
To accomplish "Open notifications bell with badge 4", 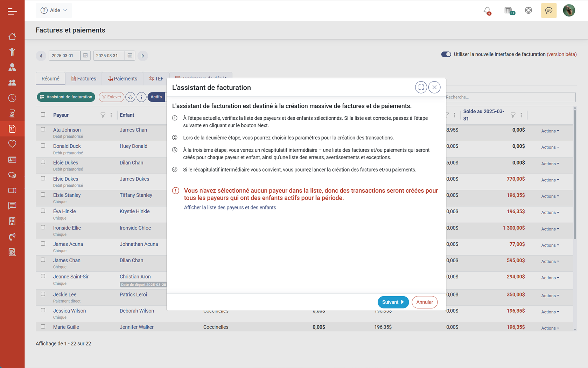I will click(x=487, y=11).
